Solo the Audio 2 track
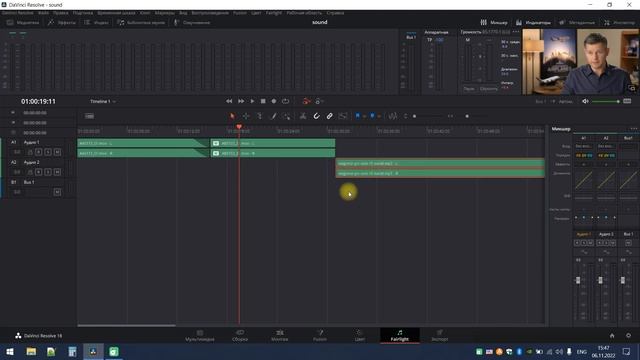This screenshot has width=640, height=360. [48, 172]
